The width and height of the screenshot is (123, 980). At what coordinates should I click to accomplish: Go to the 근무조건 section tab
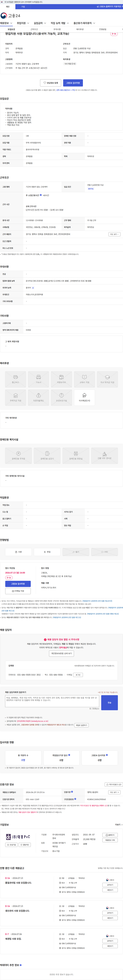[34, 29]
